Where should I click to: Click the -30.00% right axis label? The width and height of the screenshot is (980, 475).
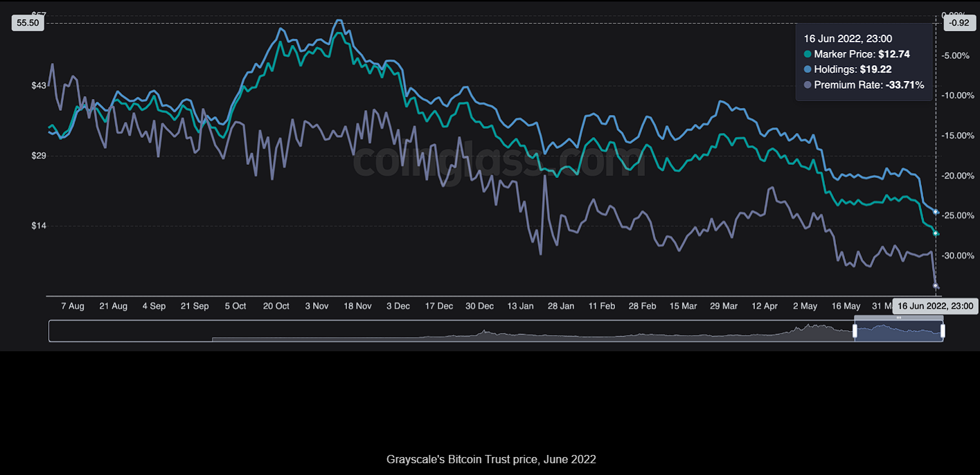point(957,256)
